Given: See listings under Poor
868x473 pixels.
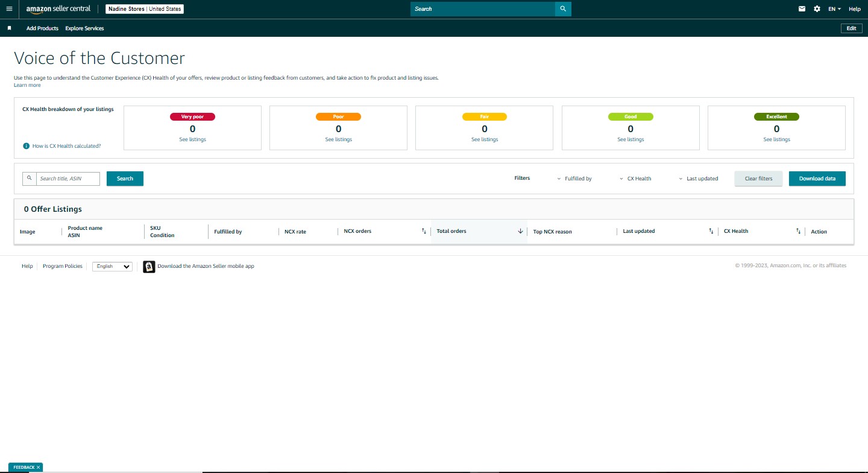Looking at the screenshot, I should pos(338,139).
